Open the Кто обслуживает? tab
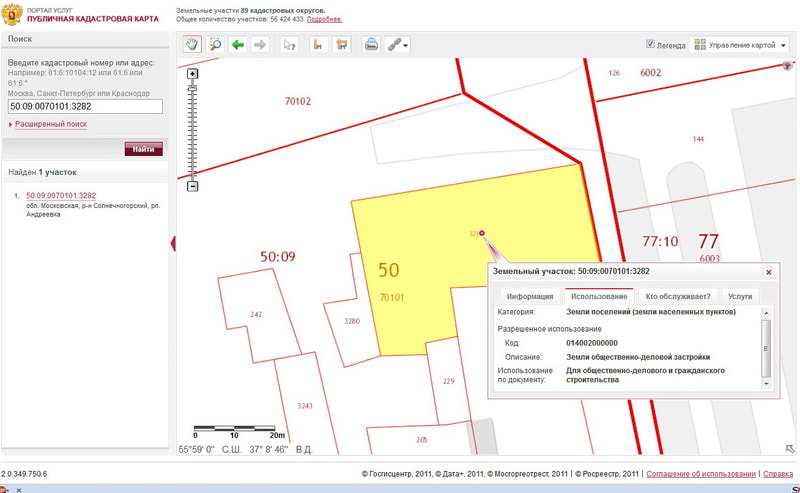Image resolution: width=800 pixels, height=493 pixels. coord(678,296)
